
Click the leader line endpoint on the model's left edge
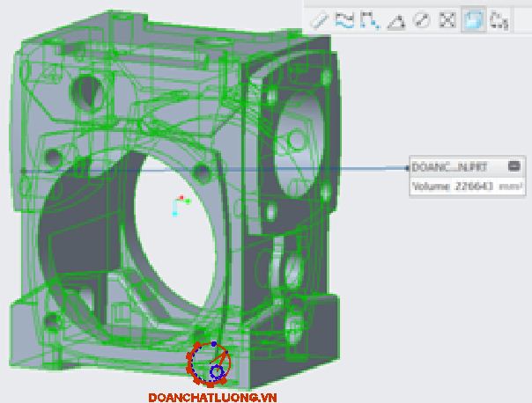22,170
